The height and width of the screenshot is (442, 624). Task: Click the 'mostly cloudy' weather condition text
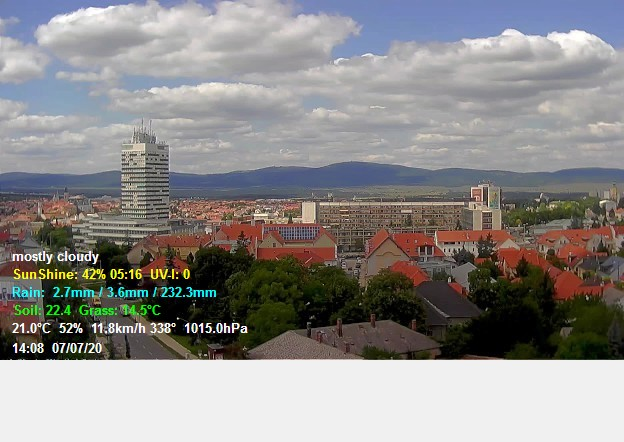pyautogui.click(x=55, y=257)
